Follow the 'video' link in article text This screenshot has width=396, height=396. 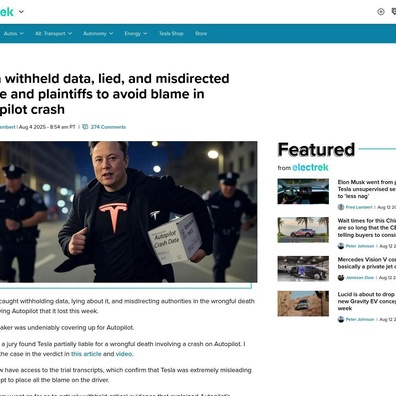coord(124,354)
